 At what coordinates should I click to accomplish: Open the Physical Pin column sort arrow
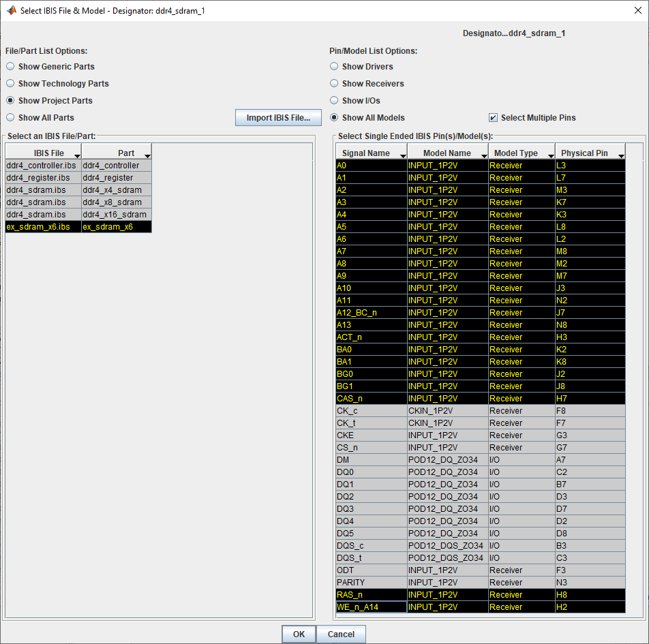(621, 155)
